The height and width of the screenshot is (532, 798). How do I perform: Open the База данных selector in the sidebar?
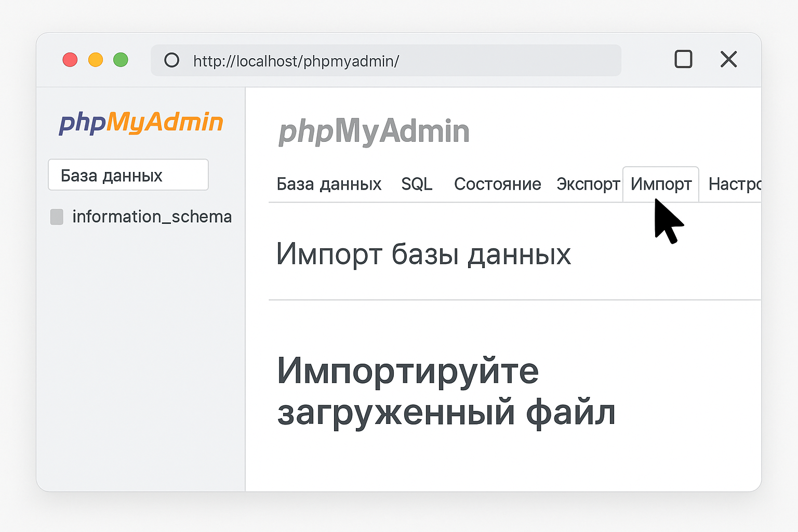point(128,175)
